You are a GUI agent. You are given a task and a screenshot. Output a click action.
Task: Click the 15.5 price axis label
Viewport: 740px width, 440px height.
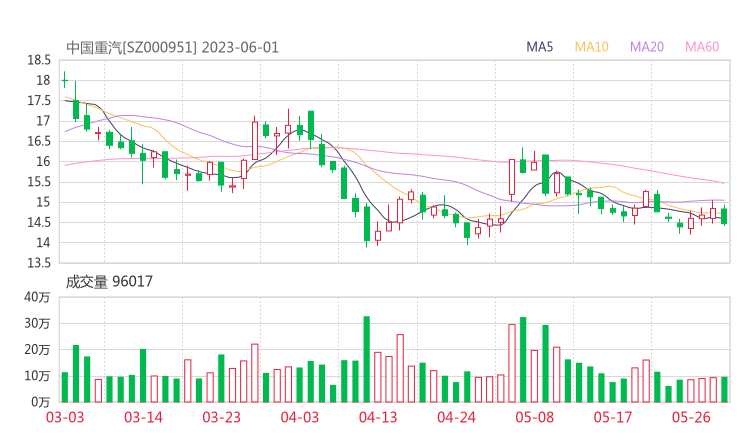click(39, 182)
